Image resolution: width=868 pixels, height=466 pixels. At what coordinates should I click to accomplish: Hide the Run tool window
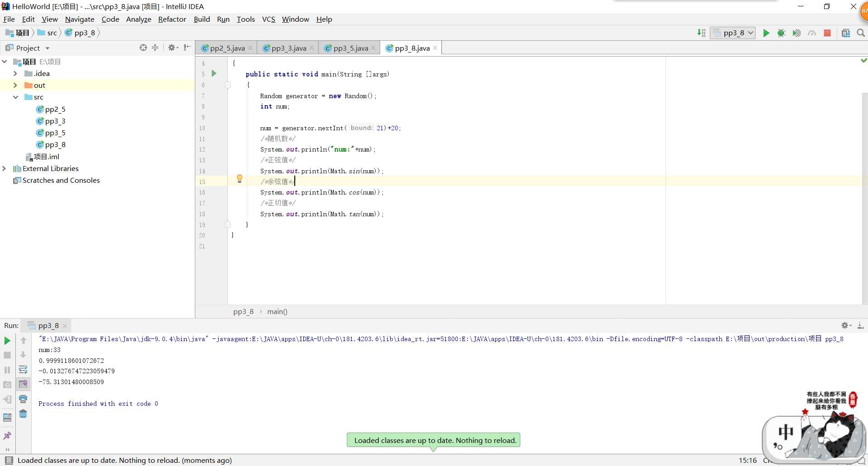tap(861, 325)
